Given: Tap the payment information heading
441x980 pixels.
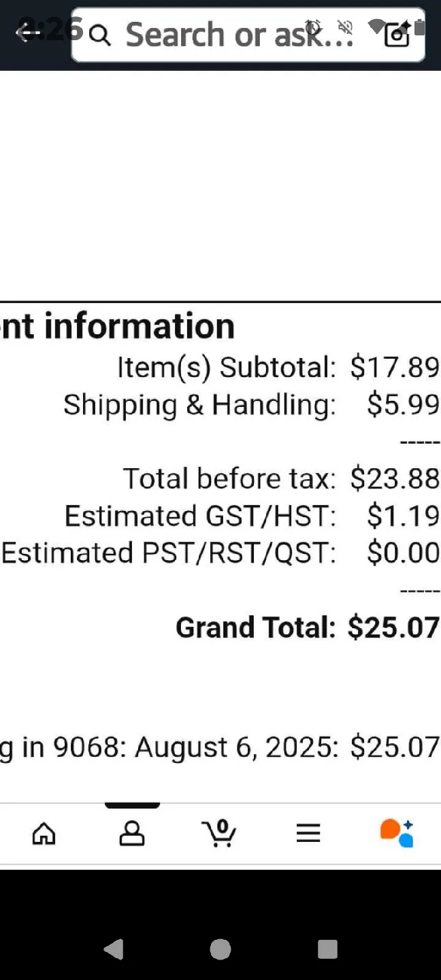Looking at the screenshot, I should (117, 327).
